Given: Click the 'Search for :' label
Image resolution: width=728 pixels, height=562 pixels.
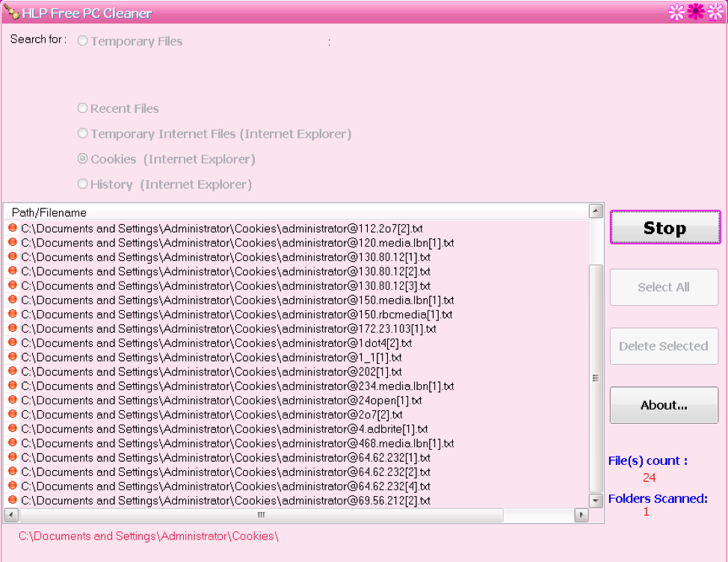Looking at the screenshot, I should (39, 39).
